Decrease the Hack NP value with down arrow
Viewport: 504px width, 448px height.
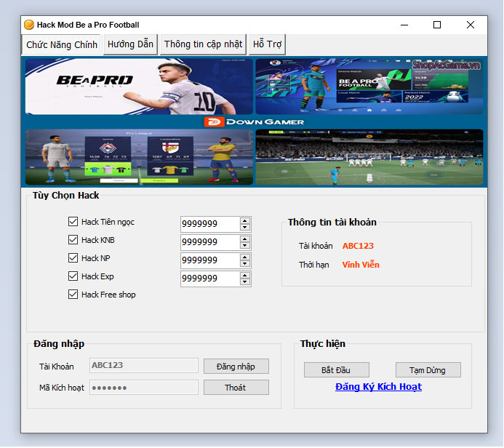click(245, 264)
